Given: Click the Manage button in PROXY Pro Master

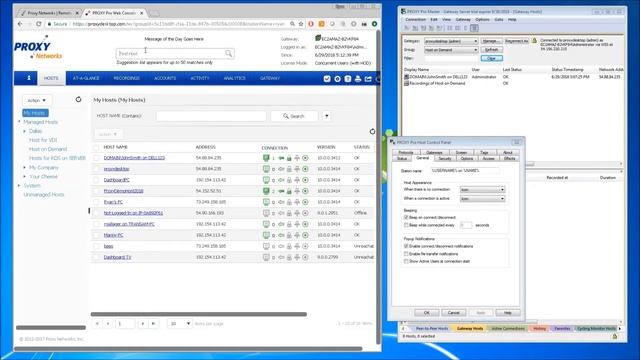Looking at the screenshot, I should 491,41.
